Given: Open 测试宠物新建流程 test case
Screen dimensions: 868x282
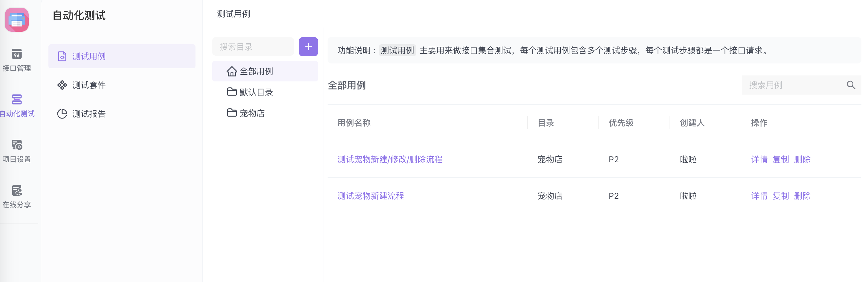Looking at the screenshot, I should 370,196.
